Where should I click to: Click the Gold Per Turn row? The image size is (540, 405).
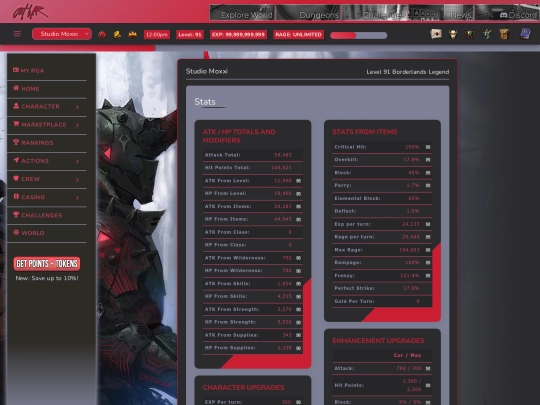point(382,301)
